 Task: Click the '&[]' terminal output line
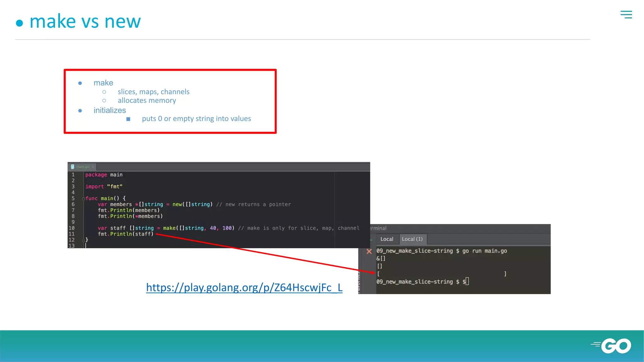click(381, 258)
